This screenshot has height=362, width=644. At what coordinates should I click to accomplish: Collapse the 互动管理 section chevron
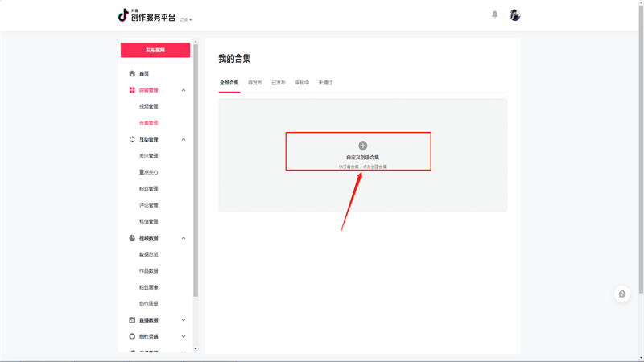point(184,139)
